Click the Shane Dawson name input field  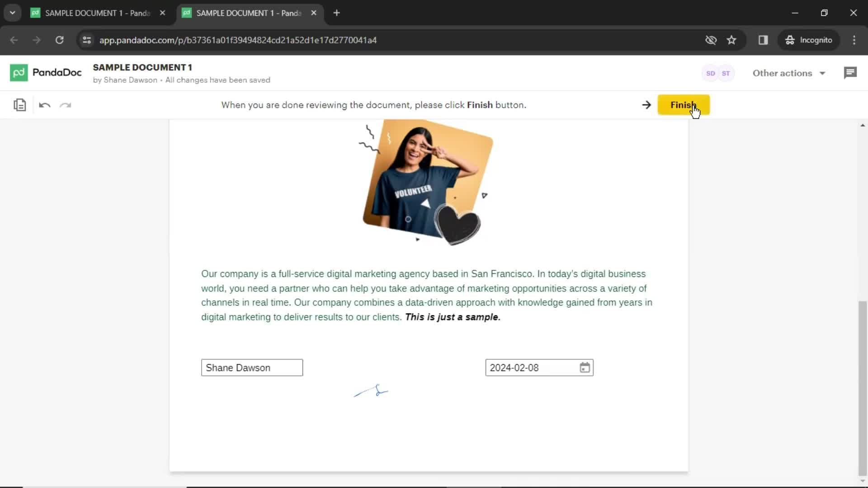252,368
